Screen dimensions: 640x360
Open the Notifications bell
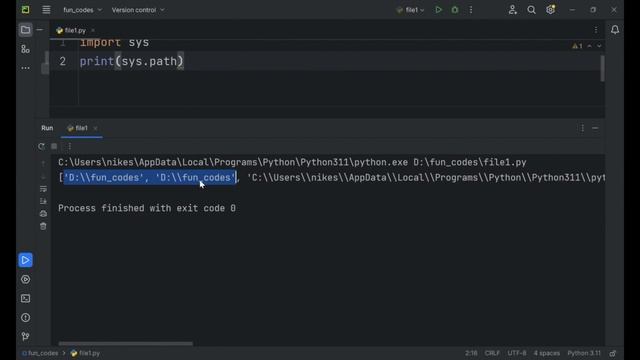click(x=615, y=30)
